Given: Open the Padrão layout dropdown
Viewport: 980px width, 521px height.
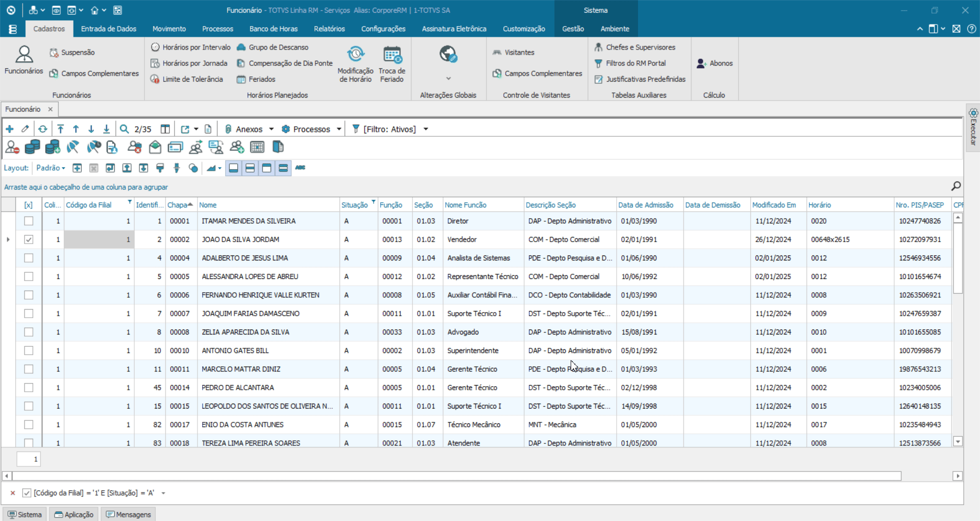Looking at the screenshot, I should pyautogui.click(x=51, y=168).
